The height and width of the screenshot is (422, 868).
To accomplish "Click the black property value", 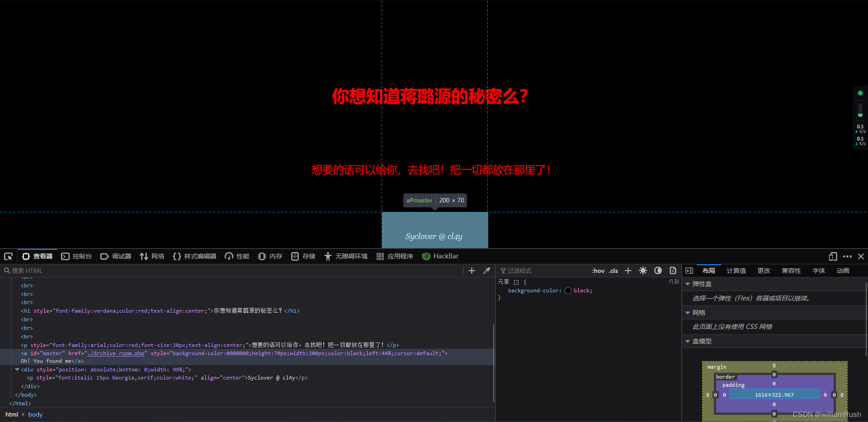I will (x=581, y=291).
